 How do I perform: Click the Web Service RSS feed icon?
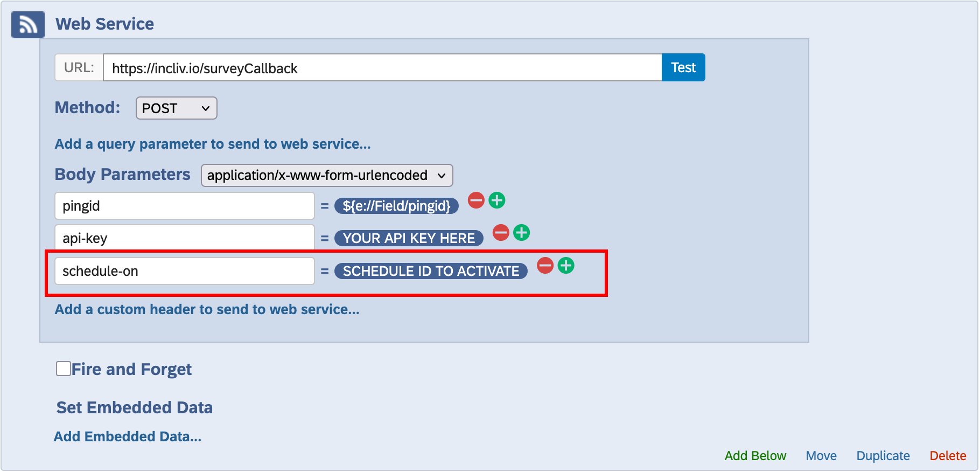tap(27, 25)
